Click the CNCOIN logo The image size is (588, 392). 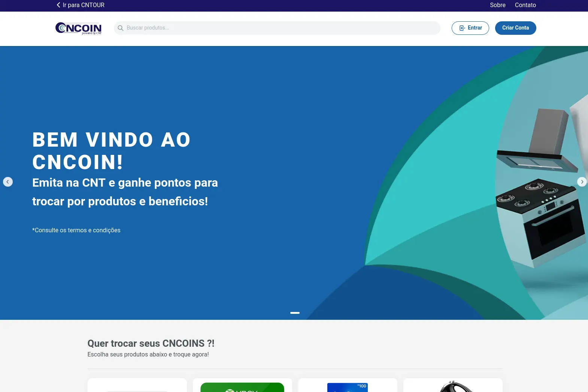pyautogui.click(x=79, y=28)
